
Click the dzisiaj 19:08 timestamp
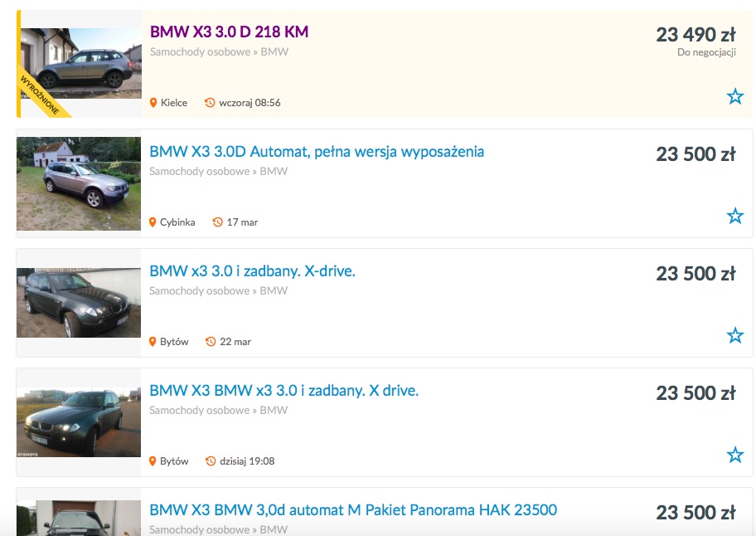pyautogui.click(x=247, y=461)
